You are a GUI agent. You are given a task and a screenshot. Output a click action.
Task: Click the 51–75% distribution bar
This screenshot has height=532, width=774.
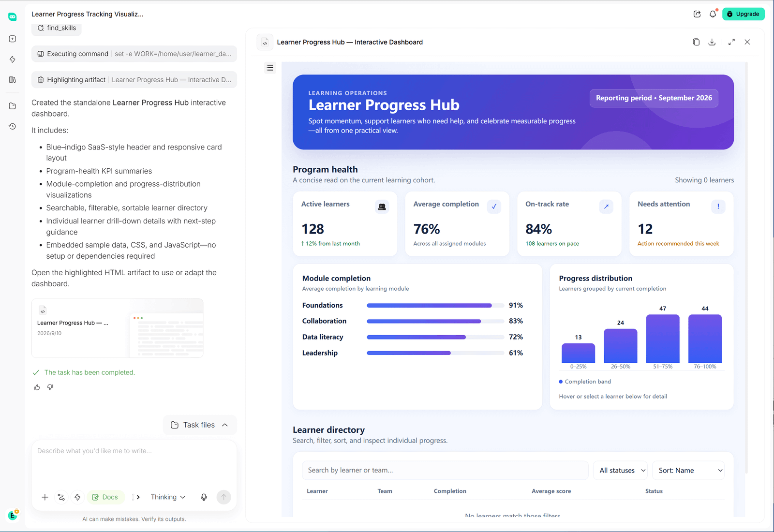point(663,339)
